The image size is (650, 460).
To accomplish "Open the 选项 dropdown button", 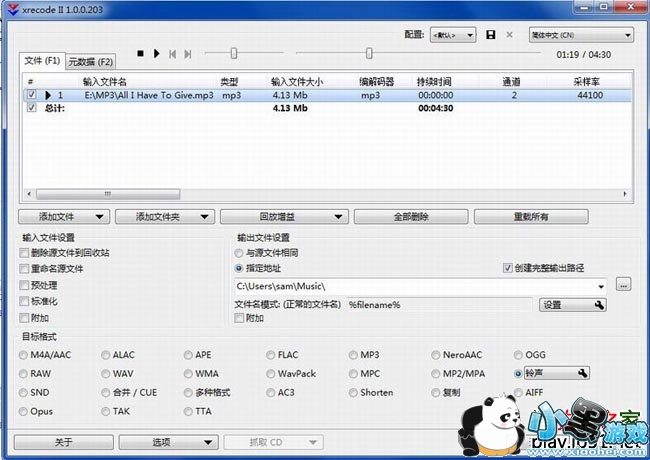I will (168, 442).
